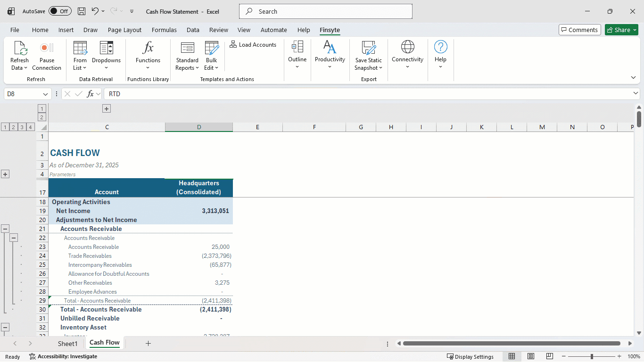The height and width of the screenshot is (362, 644).
Task: Open the File menu
Action: pyautogui.click(x=15, y=30)
